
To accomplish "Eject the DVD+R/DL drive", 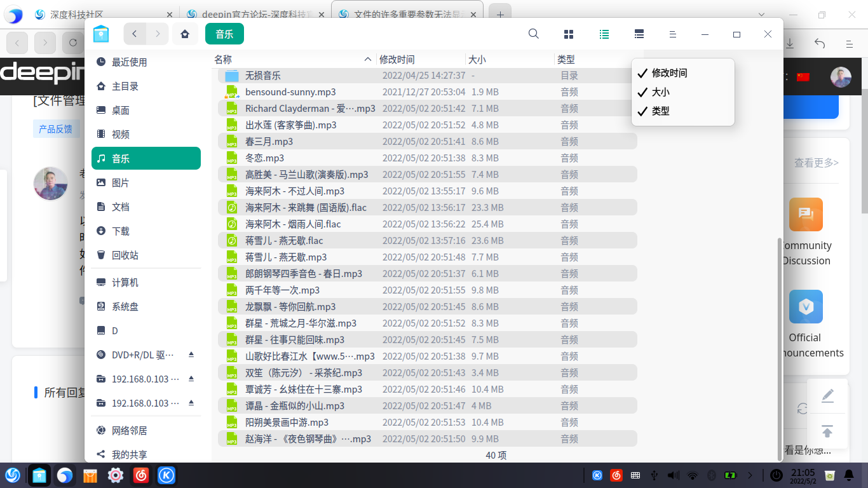I will (x=191, y=355).
